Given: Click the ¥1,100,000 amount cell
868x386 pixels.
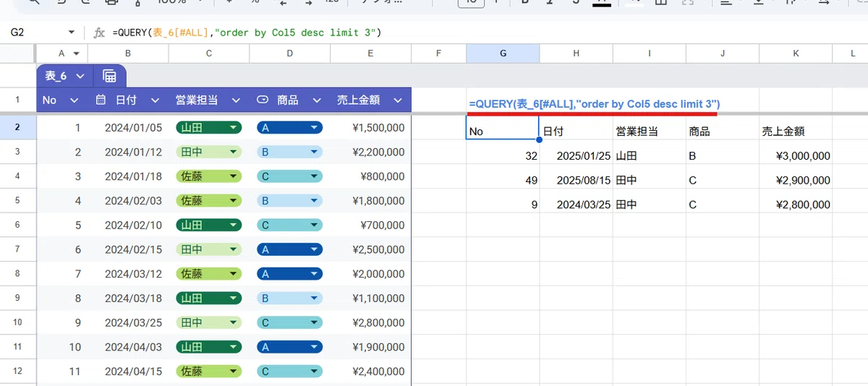Looking at the screenshot, I should (370, 299).
